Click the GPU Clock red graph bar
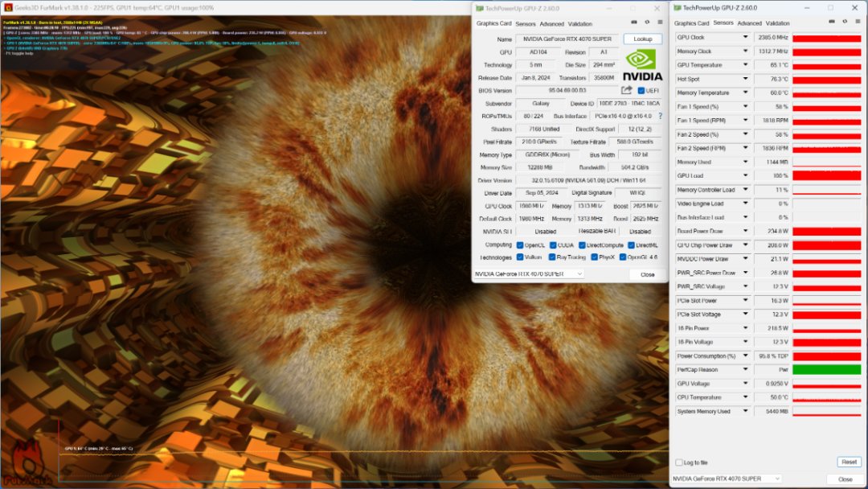This screenshot has height=489, width=868. tap(826, 38)
